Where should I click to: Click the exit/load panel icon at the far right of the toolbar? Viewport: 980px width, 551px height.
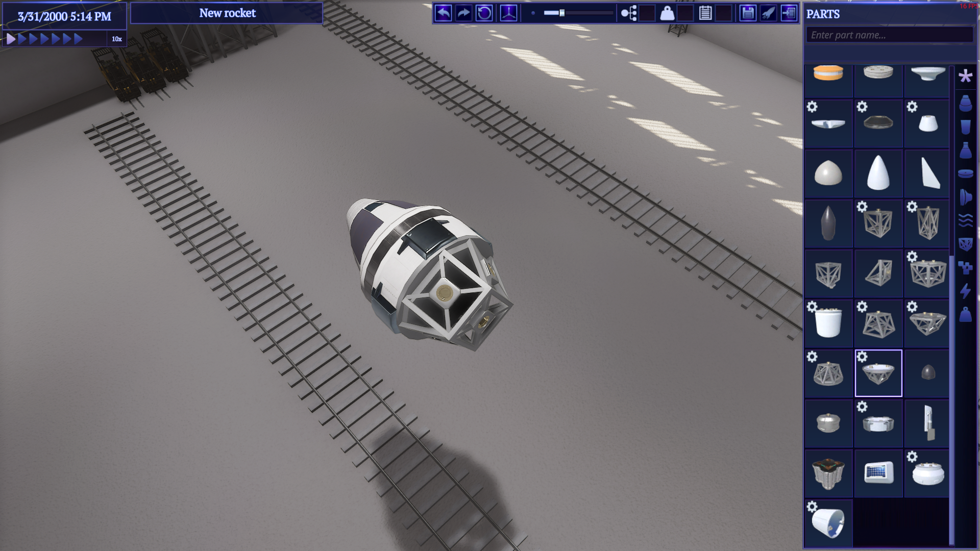click(789, 13)
